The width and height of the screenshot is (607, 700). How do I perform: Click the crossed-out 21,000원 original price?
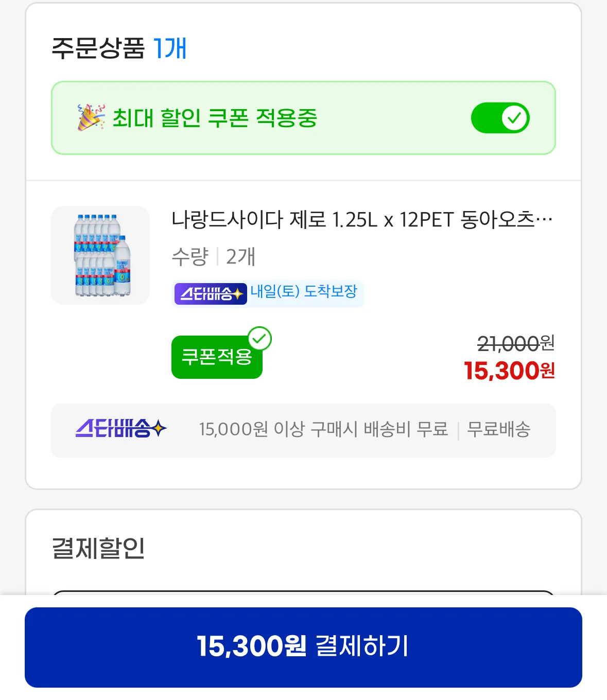coord(515,343)
